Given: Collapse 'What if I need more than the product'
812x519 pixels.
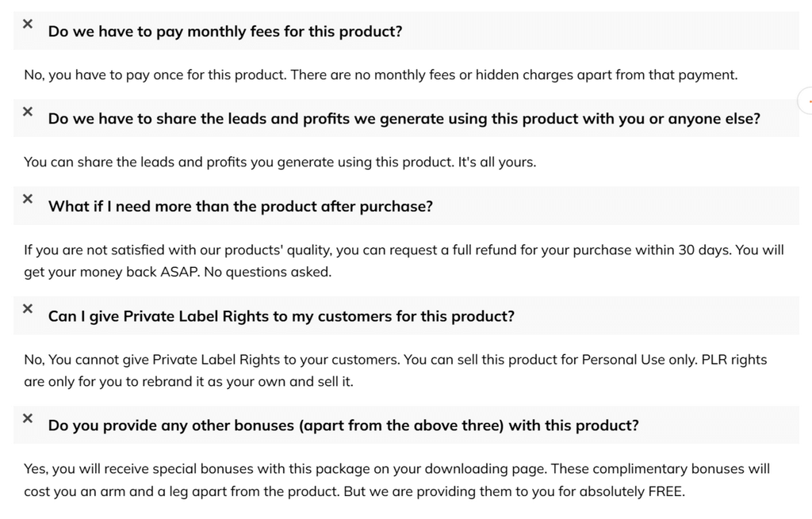Looking at the screenshot, I should coord(240,207).
